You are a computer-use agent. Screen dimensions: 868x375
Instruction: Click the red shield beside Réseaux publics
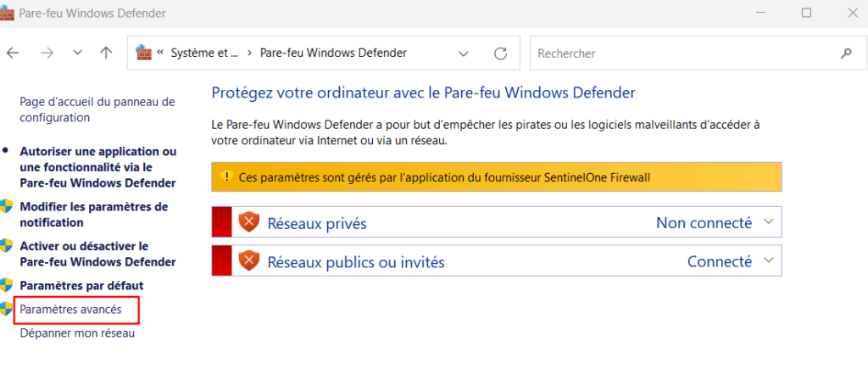click(248, 261)
